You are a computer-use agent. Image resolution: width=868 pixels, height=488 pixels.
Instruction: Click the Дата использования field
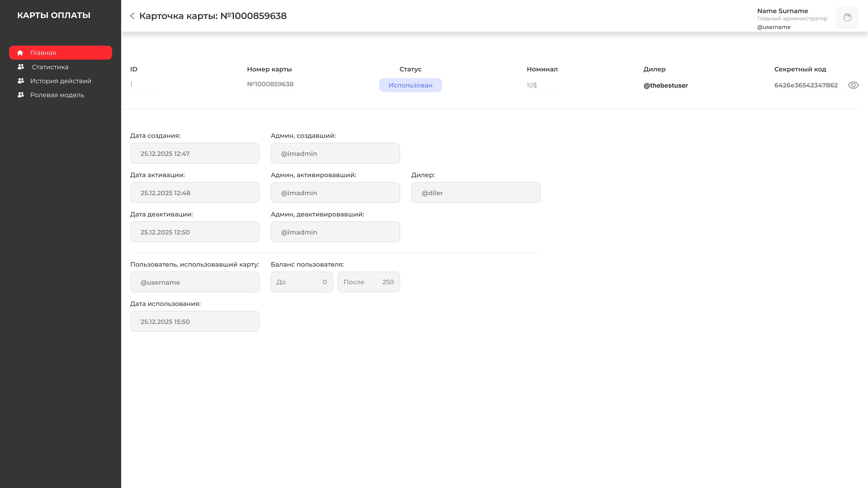195,321
